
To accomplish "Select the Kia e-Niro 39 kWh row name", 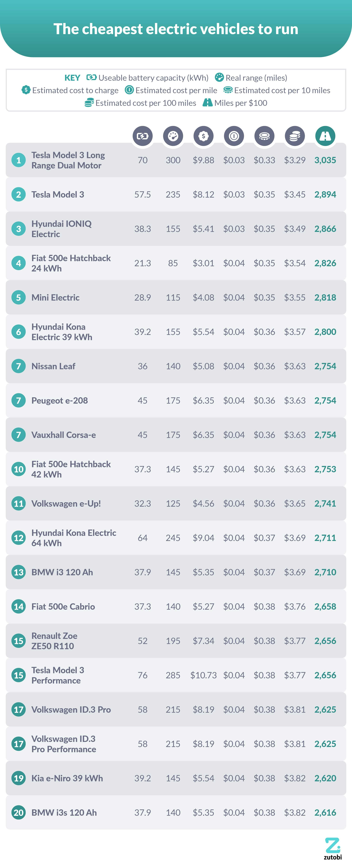I will (67, 778).
